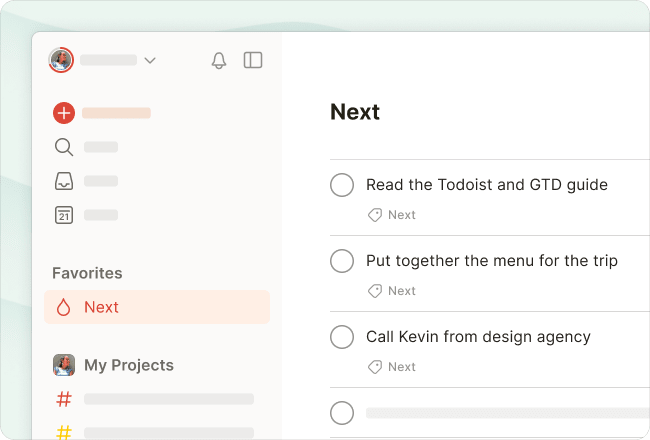Click the droplet icon beside Next
Viewport: 650px width, 440px height.
click(64, 307)
